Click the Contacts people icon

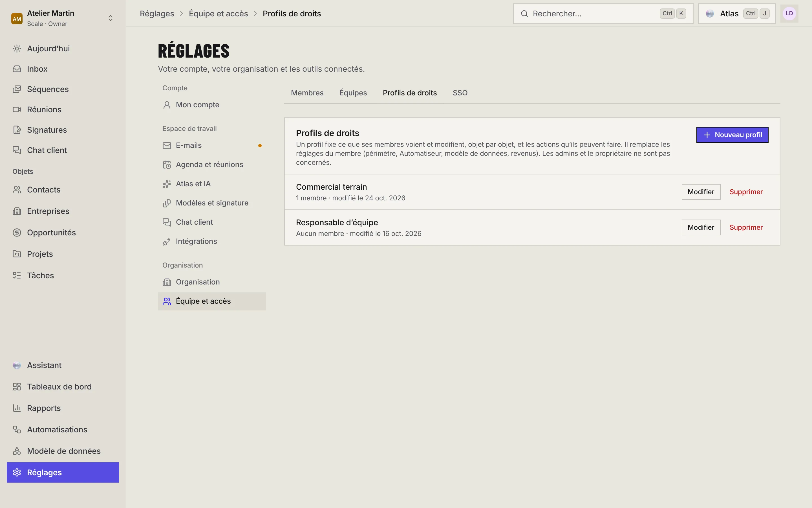point(17,190)
